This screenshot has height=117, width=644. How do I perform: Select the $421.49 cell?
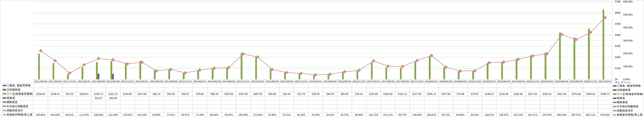point(561,94)
